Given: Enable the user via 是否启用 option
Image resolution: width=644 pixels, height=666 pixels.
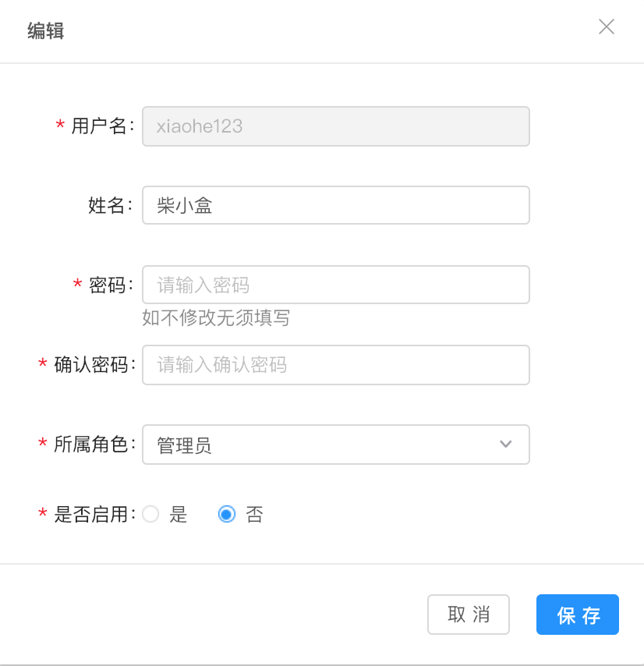Looking at the screenshot, I should click(x=150, y=515).
